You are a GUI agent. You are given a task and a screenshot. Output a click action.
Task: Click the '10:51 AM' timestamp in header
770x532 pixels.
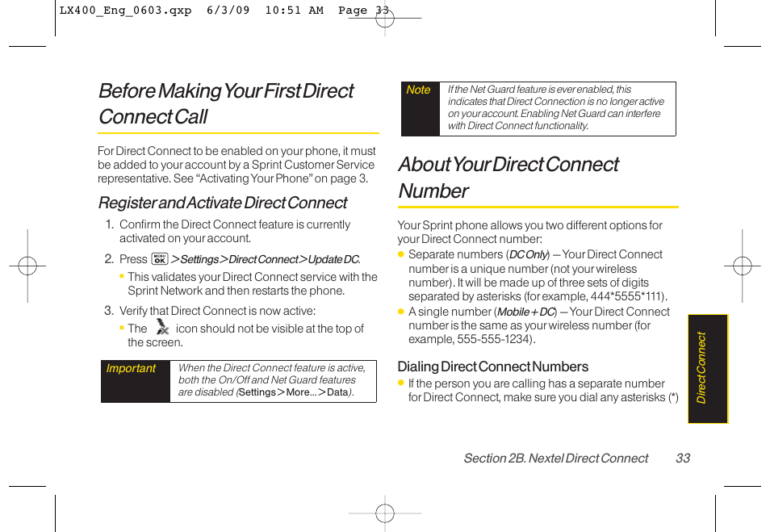(294, 10)
